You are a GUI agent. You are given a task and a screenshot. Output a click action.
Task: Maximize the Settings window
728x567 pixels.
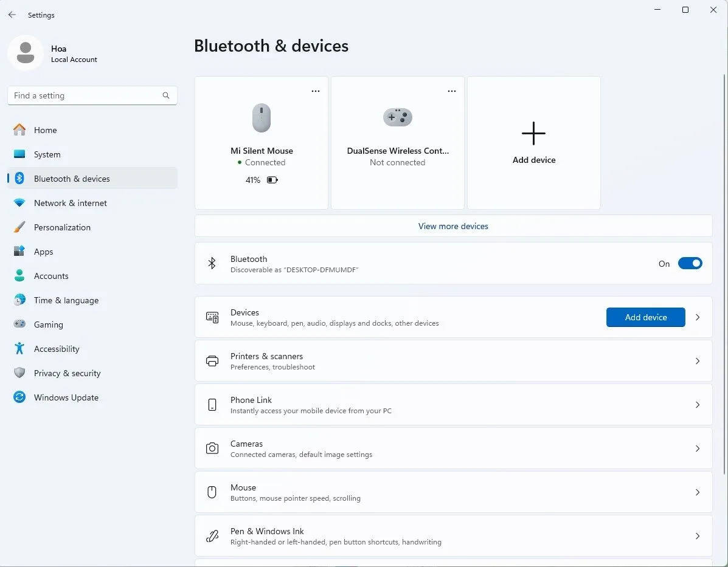coord(685,10)
